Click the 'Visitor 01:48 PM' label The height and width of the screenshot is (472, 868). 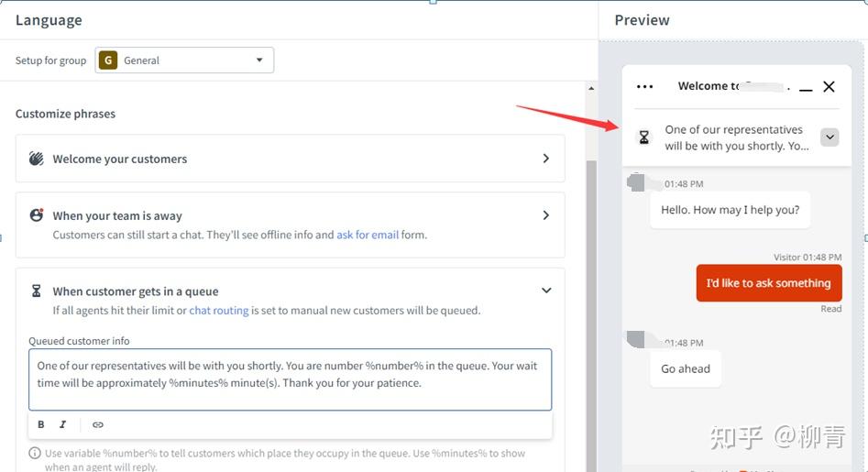(x=808, y=258)
